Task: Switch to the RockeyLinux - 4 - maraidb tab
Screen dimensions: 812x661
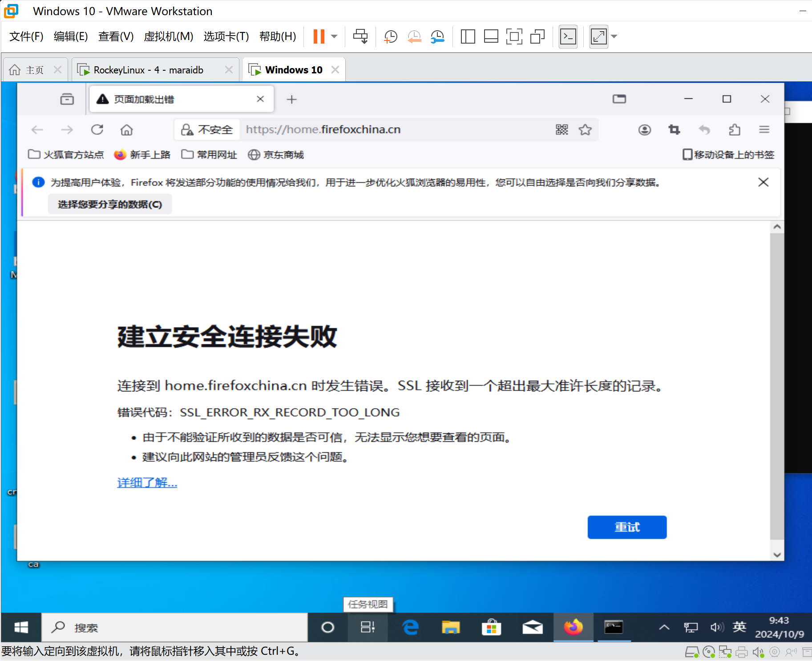Action: coord(149,69)
